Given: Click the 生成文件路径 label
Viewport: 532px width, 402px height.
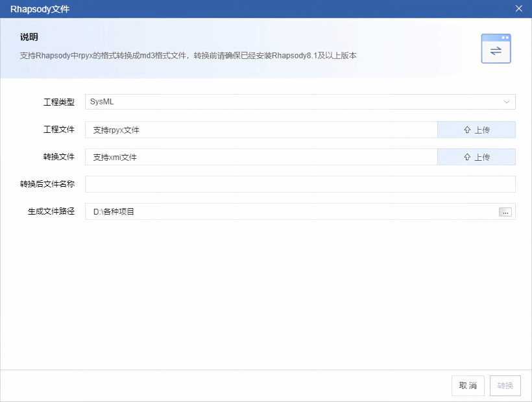Looking at the screenshot, I should click(51, 211).
